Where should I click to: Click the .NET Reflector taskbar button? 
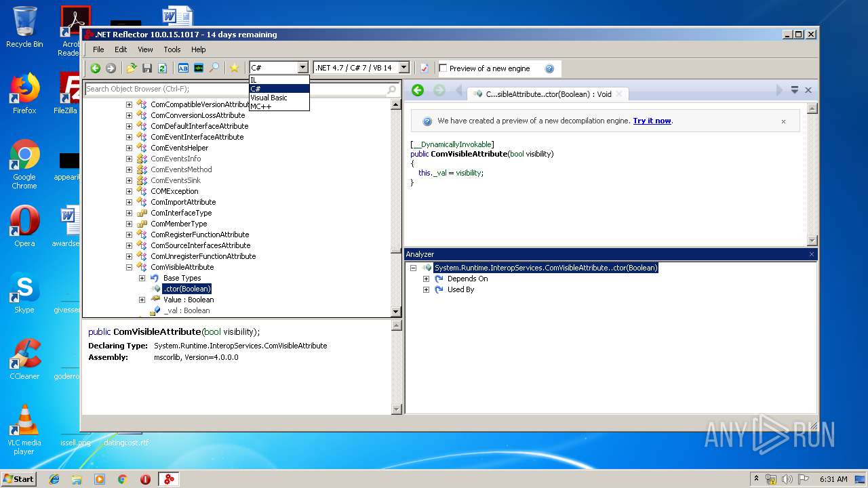coord(168,479)
